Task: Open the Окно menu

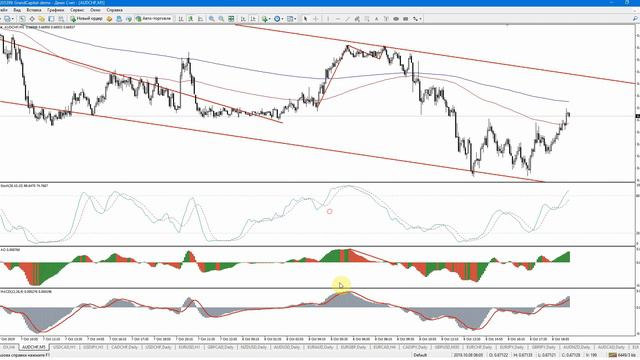Action: (x=95, y=10)
